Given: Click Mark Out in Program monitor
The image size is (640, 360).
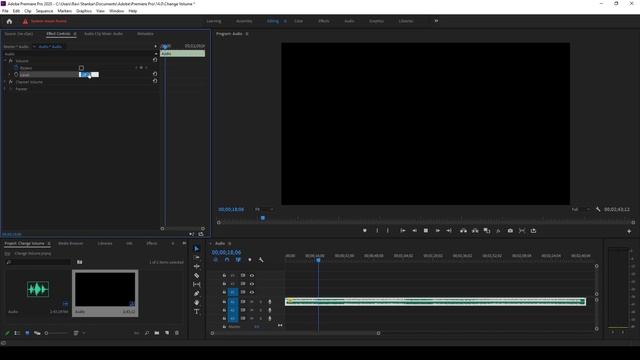Looking at the screenshot, I should [x=388, y=231].
